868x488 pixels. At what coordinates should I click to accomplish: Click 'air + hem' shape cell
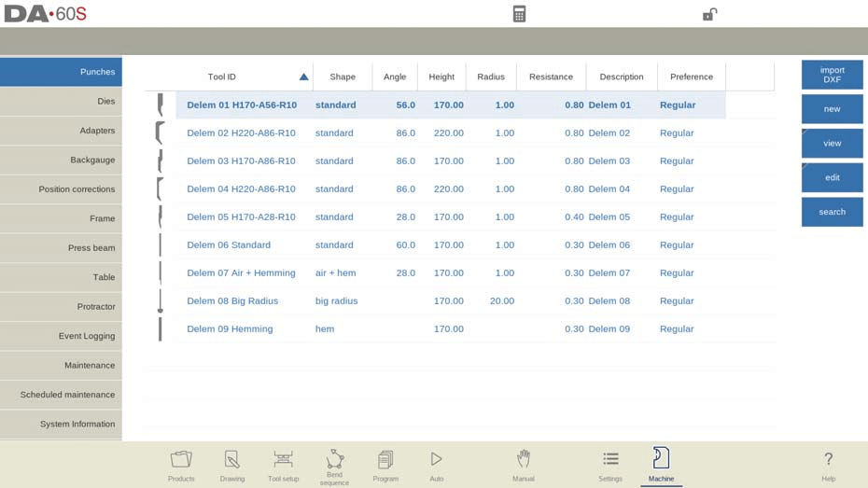[x=335, y=272]
